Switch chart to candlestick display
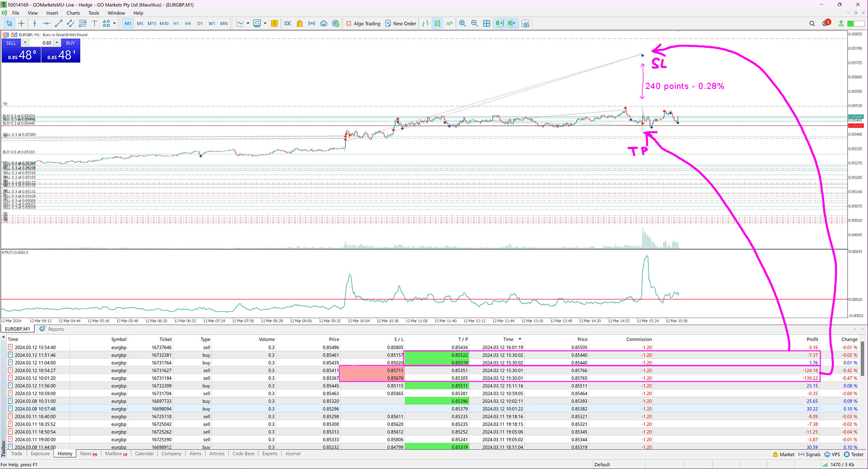This screenshot has height=469, width=868. point(437,23)
